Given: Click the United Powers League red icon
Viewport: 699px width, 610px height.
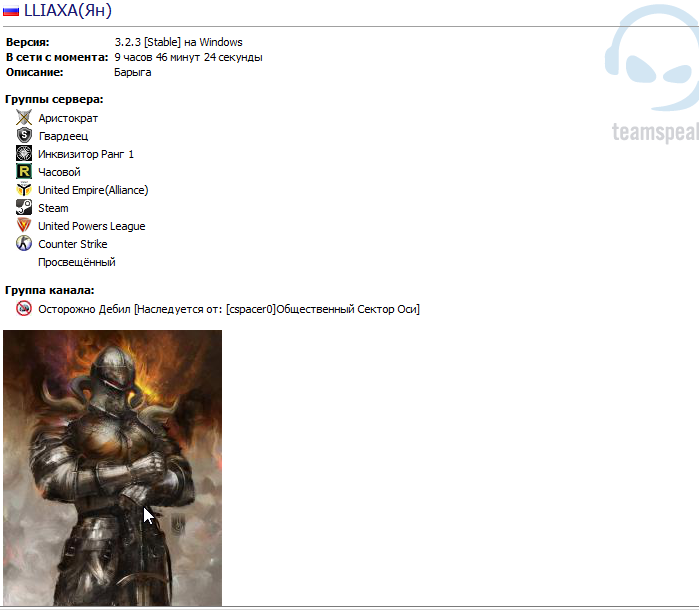Looking at the screenshot, I should (24, 226).
